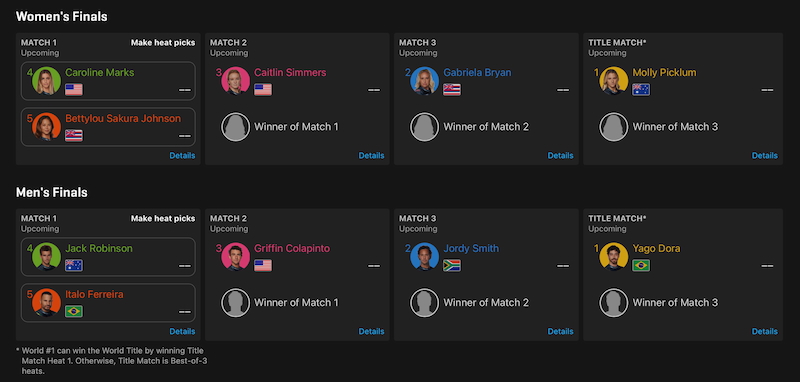Open Jack Robinson's avatar photo
Viewport: 800px width, 382px height.
pos(46,257)
